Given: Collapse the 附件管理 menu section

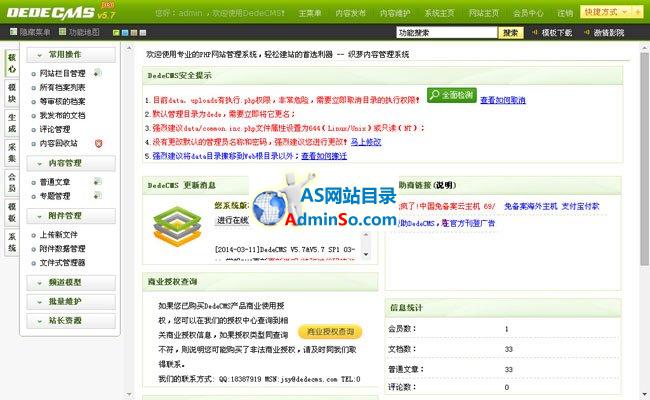Looking at the screenshot, I should [x=71, y=216].
